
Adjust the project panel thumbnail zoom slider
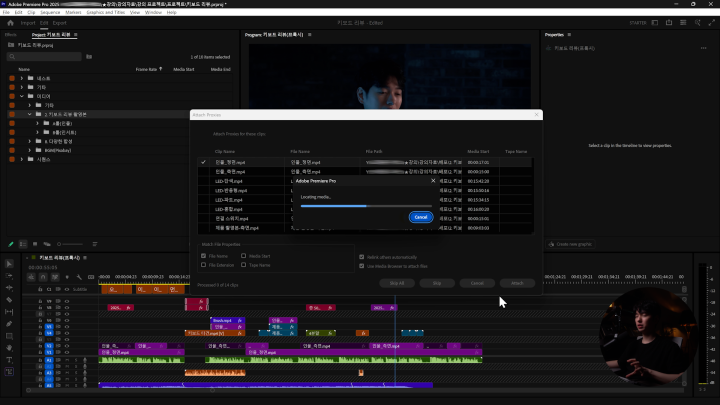click(60, 244)
